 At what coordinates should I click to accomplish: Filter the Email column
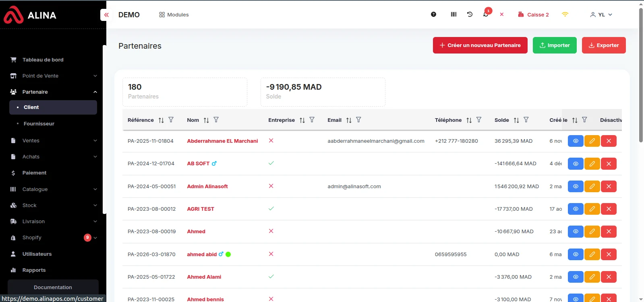coord(359,120)
